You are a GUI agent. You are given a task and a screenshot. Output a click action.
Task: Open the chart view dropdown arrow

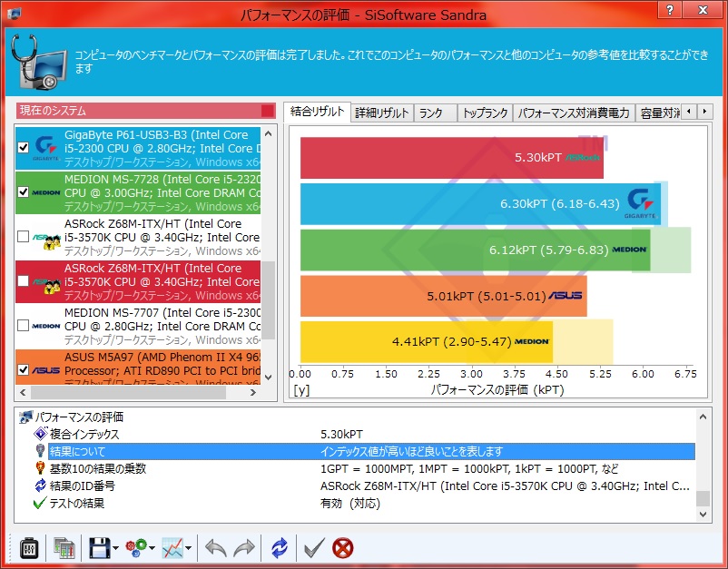pos(188,548)
